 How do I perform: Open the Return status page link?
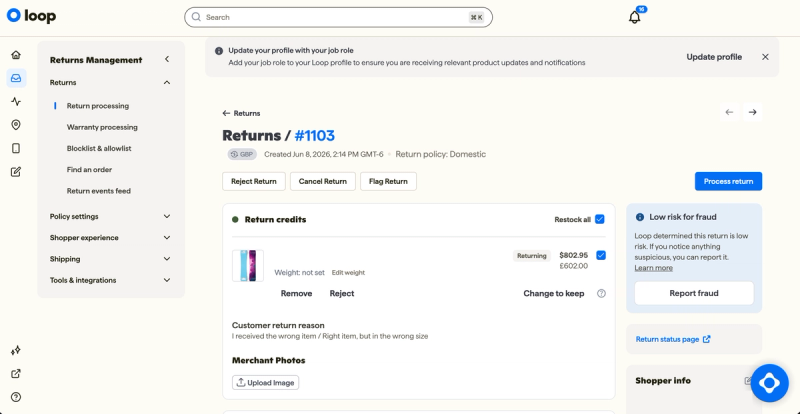(x=672, y=339)
